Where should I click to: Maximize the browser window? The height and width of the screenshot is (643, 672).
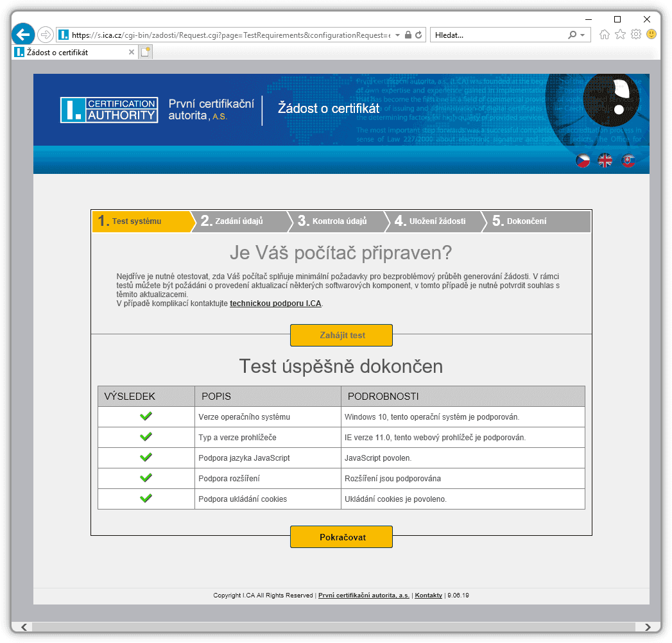pyautogui.click(x=617, y=19)
